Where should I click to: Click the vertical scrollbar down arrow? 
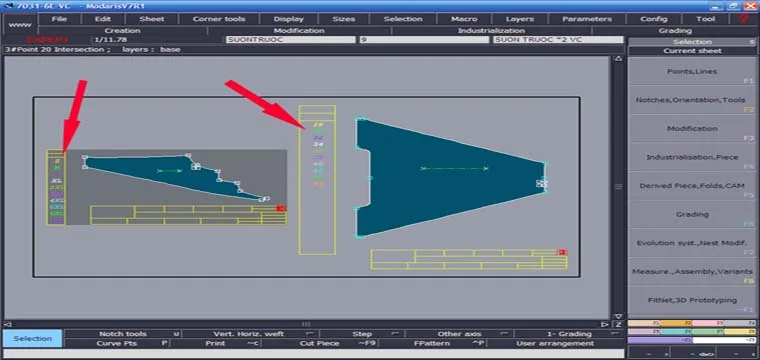[x=618, y=316]
